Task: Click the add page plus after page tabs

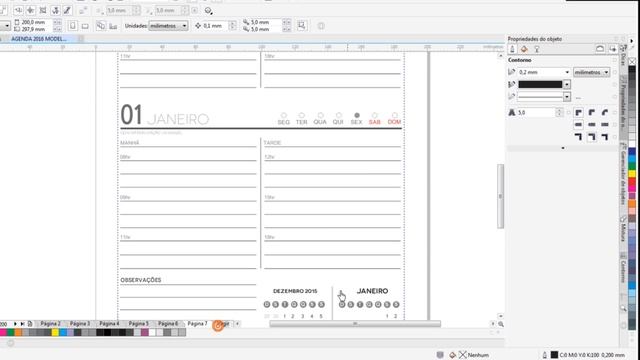Action: (237, 324)
